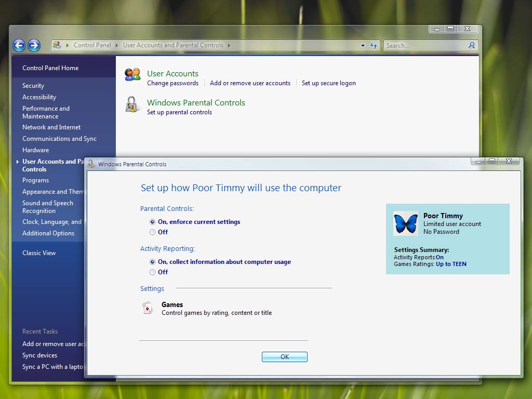Refresh the Control Panel address bar

[374, 45]
